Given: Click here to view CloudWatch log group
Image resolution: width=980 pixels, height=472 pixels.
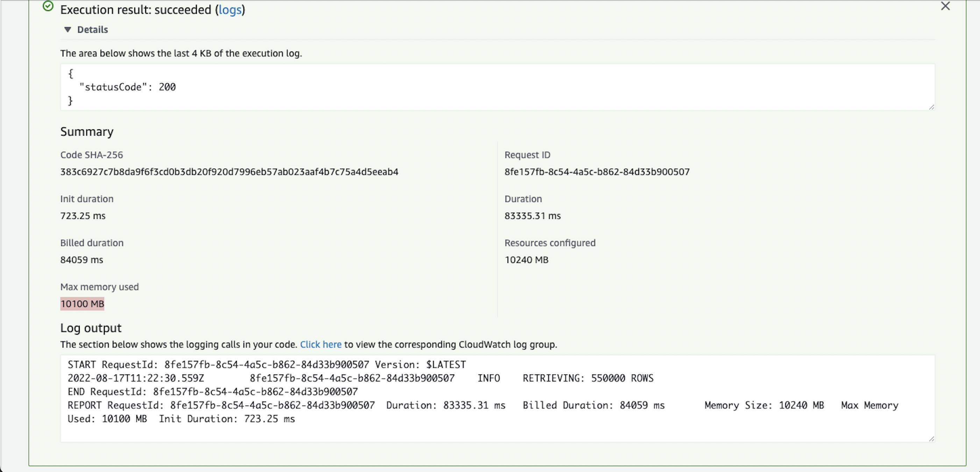Looking at the screenshot, I should 321,344.
